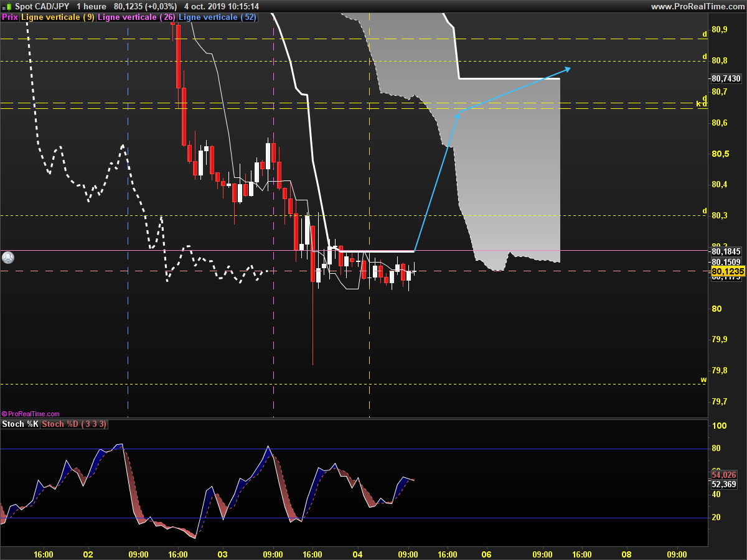Select the 80,7430 price tag
The image size is (747, 560).
point(726,78)
